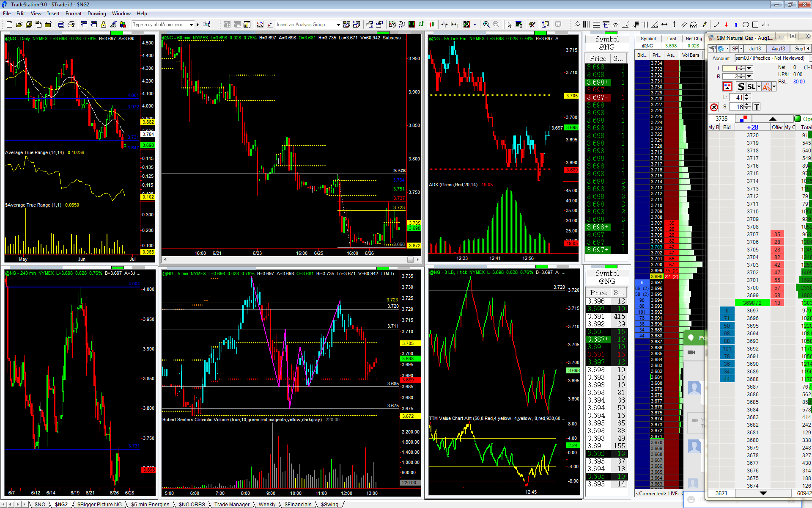812x508 pixels.
Task: Switch to the $NG ORBS workspace tab
Action: pyautogui.click(x=192, y=504)
